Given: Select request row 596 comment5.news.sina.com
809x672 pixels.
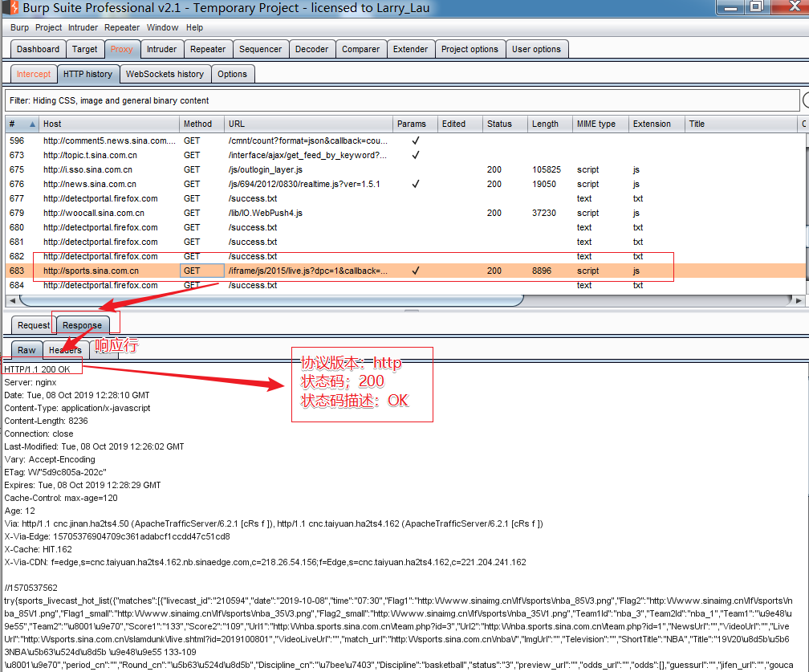Looking at the screenshot, I should [405, 141].
